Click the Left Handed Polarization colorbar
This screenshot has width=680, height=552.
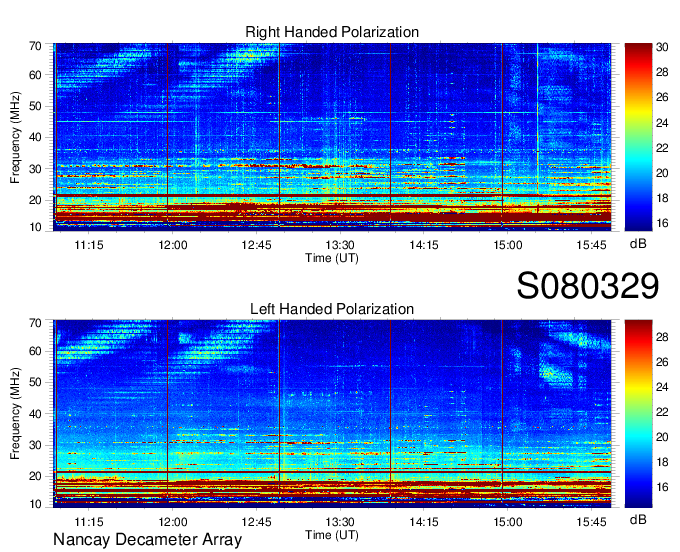[638, 414]
